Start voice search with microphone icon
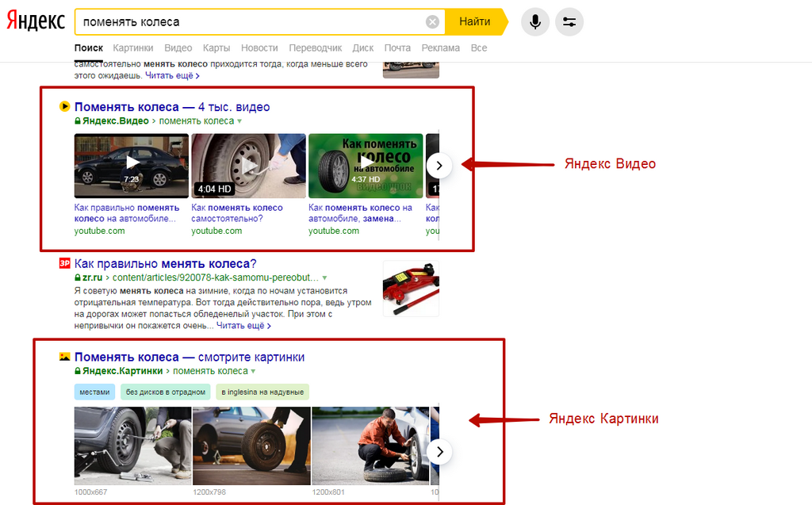The width and height of the screenshot is (812, 505). [x=535, y=21]
